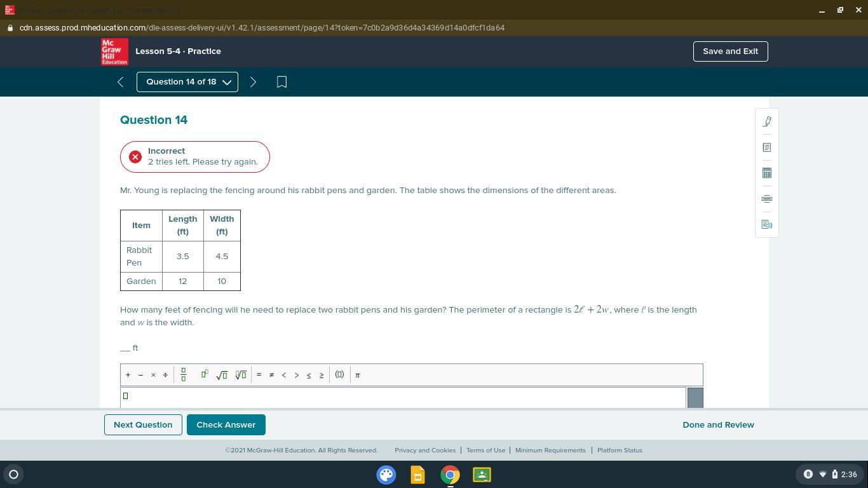Click the gray button beside answer box
Image resolution: width=868 pixels, height=488 pixels.
point(695,398)
